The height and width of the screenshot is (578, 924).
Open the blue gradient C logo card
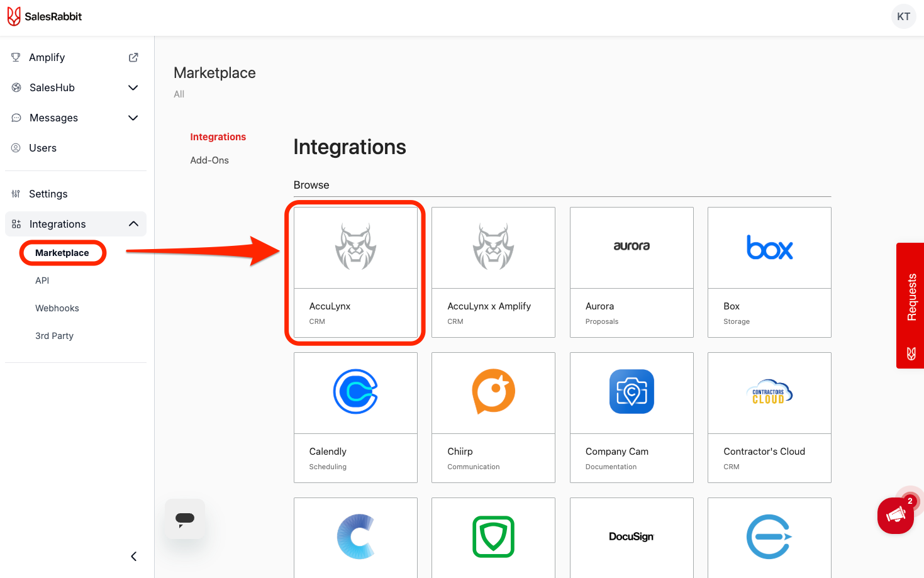(355, 538)
